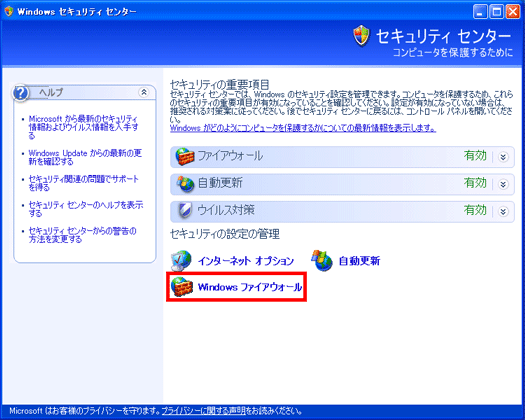The width and height of the screenshot is (525, 420).
Task: Click the ヘルプ panel header label
Action: coord(51,92)
